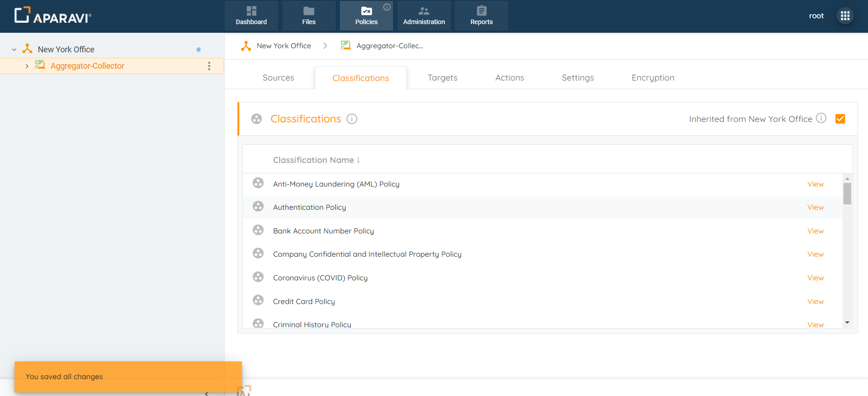This screenshot has width=868, height=396.
Task: Click info icon beside Classifications heading
Action: click(352, 119)
